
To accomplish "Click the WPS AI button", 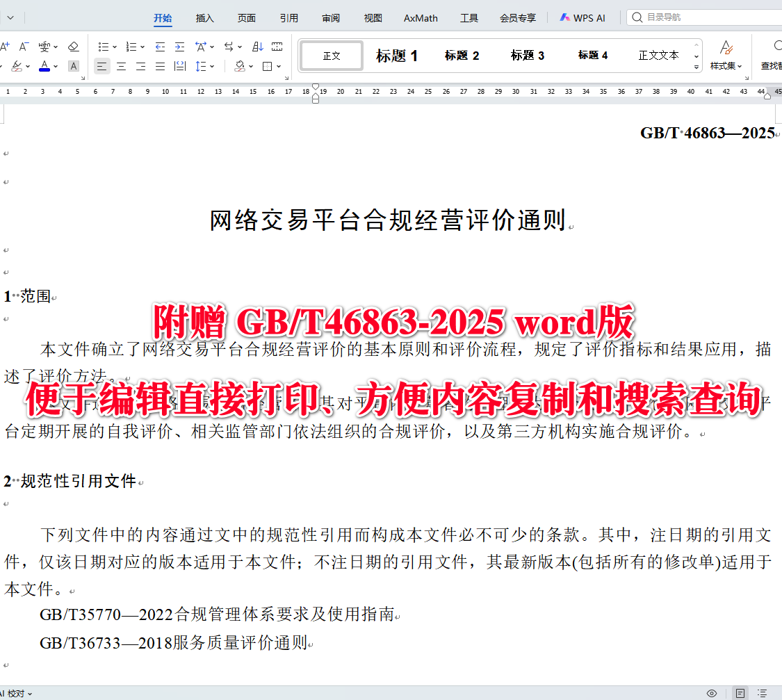I will 583,18.
